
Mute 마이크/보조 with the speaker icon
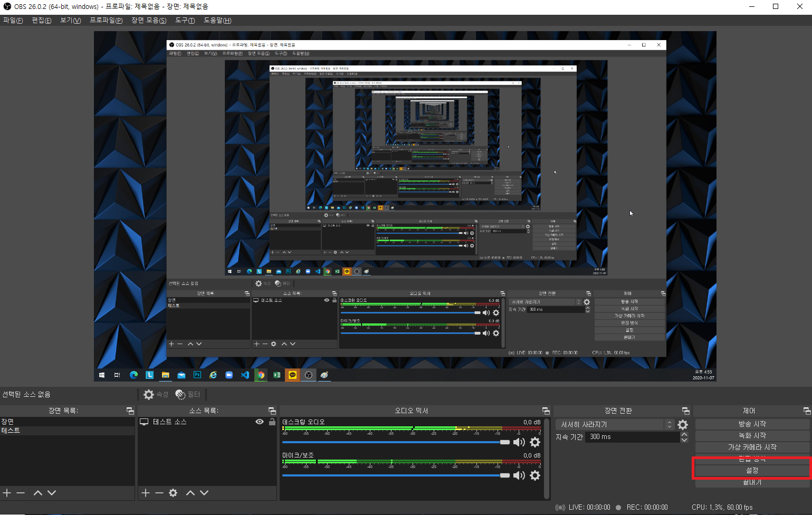tap(519, 475)
